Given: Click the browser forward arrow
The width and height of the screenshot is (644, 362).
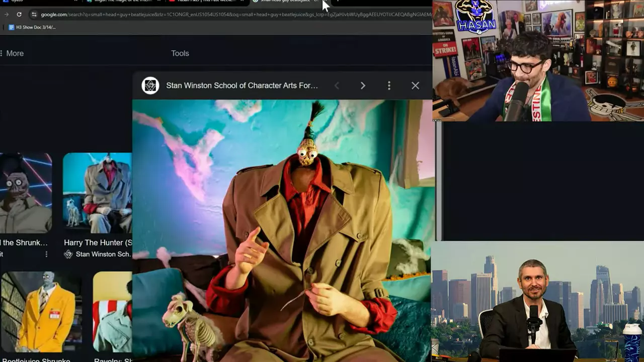Looking at the screenshot, I should 7,14.
